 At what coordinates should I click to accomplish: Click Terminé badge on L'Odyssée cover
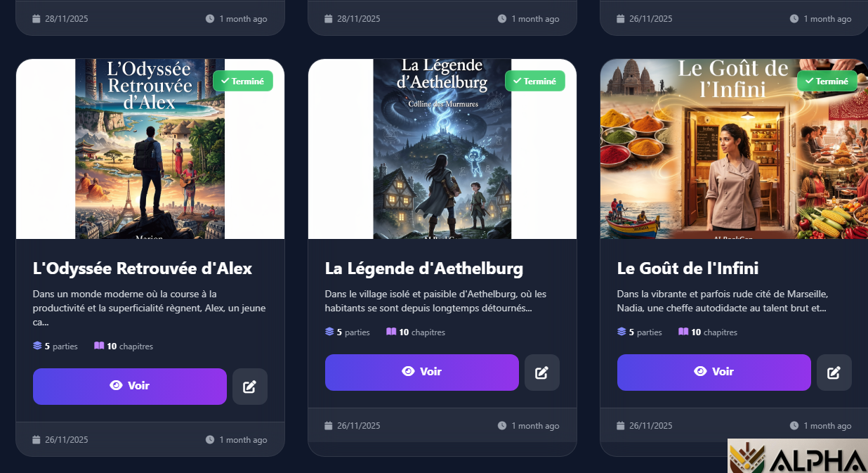243,81
